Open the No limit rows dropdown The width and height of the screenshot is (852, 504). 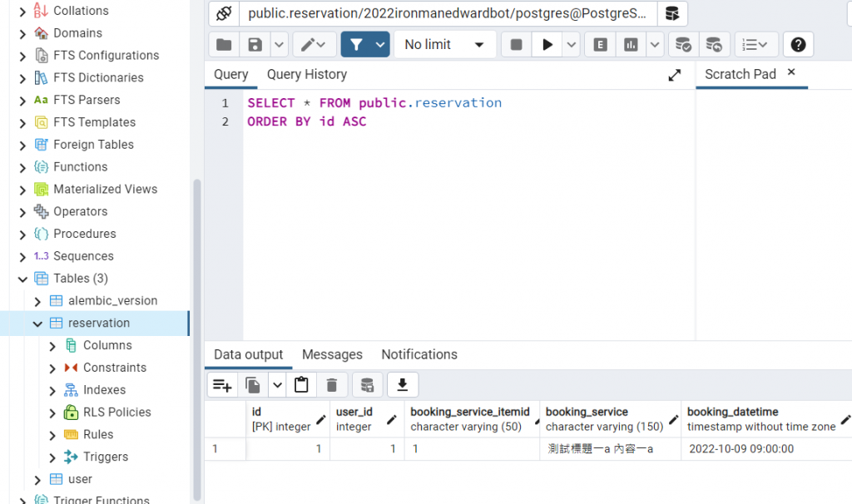(444, 45)
